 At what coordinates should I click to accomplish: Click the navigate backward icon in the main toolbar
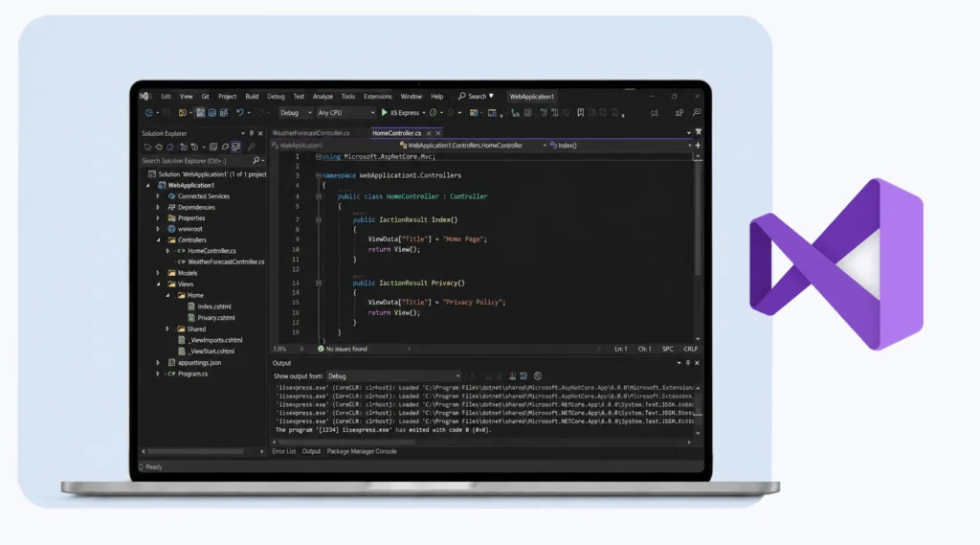(149, 113)
